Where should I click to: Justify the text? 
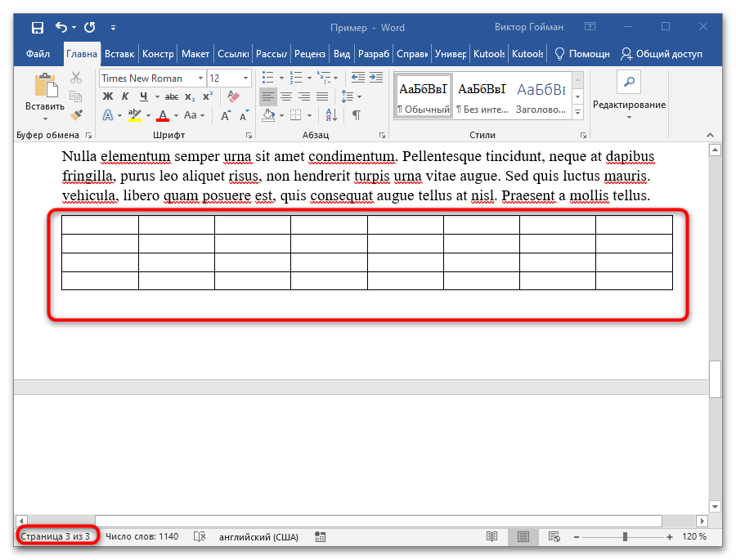tap(322, 96)
